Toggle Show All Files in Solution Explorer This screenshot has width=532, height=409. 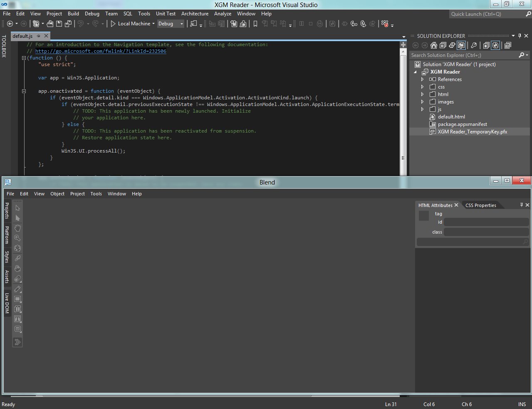[461, 45]
